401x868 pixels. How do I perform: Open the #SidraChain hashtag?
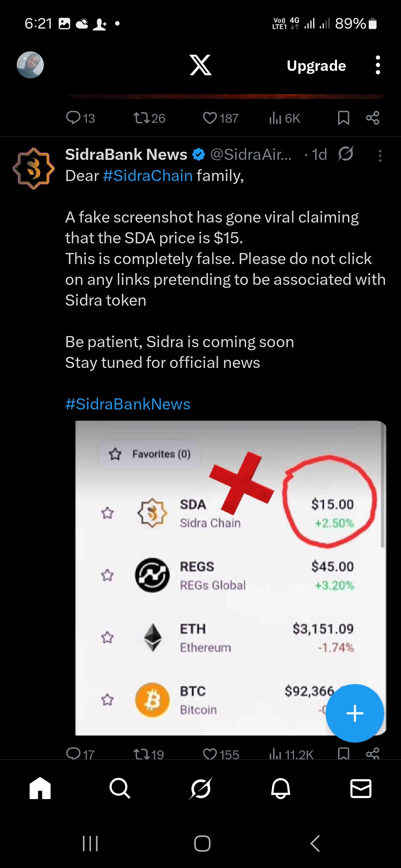[148, 175]
